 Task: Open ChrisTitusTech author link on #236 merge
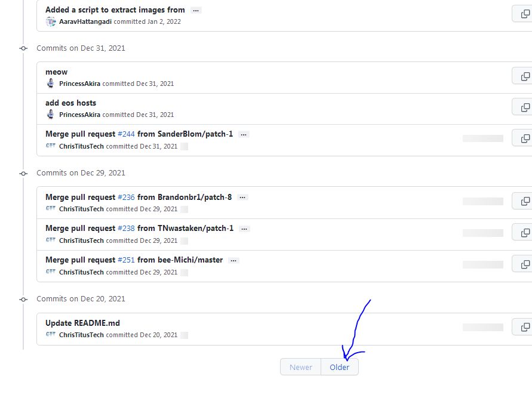(81, 209)
